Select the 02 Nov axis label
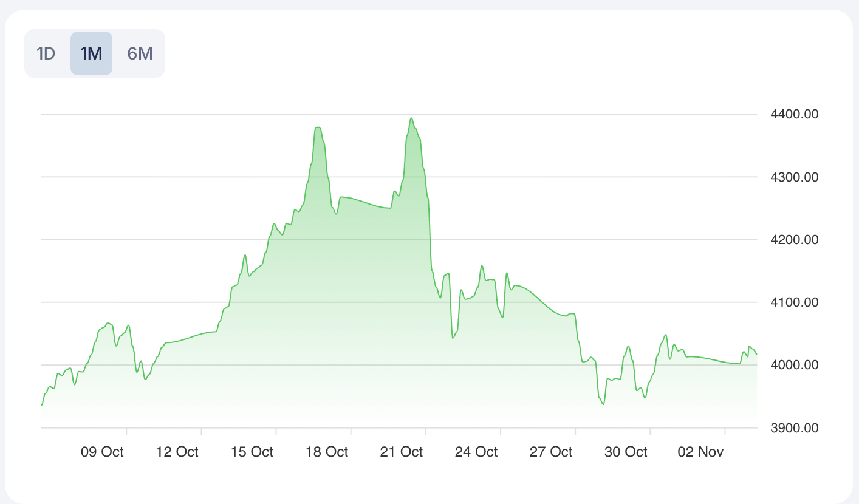The height and width of the screenshot is (504, 859). (701, 452)
